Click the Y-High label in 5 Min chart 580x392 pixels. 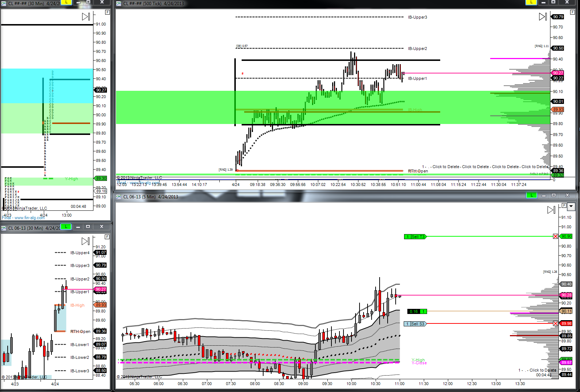(x=418, y=360)
